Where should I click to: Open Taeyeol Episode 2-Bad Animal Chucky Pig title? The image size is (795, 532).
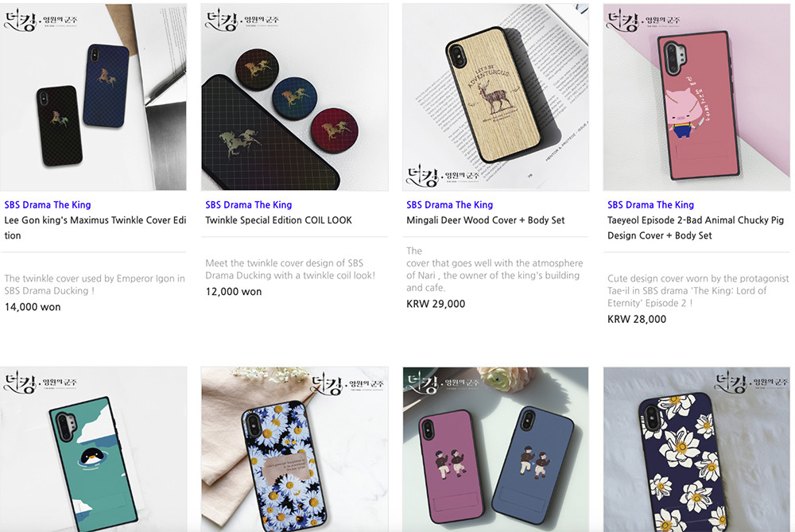(696, 220)
